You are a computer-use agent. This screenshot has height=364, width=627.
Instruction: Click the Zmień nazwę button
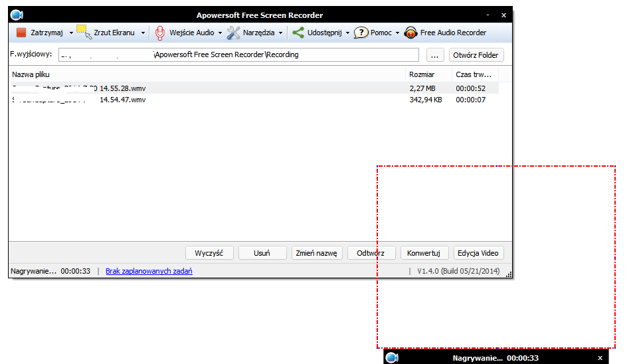(317, 253)
